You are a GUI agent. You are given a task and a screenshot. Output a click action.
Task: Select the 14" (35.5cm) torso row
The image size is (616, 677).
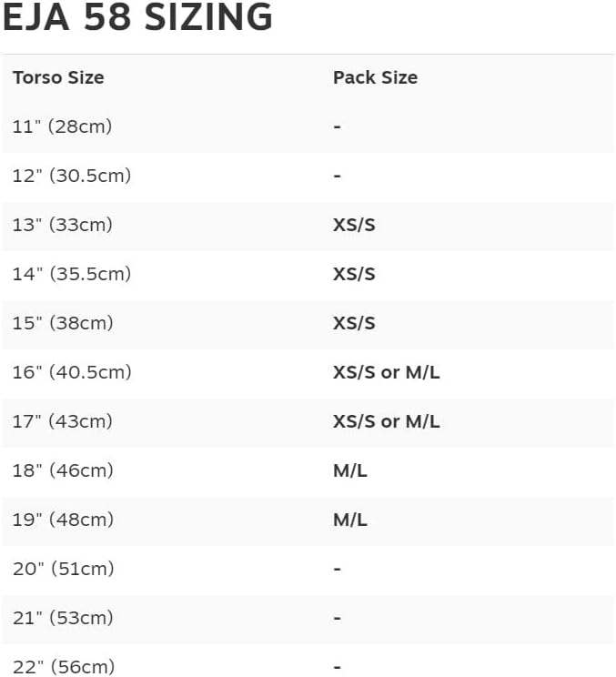(308, 274)
